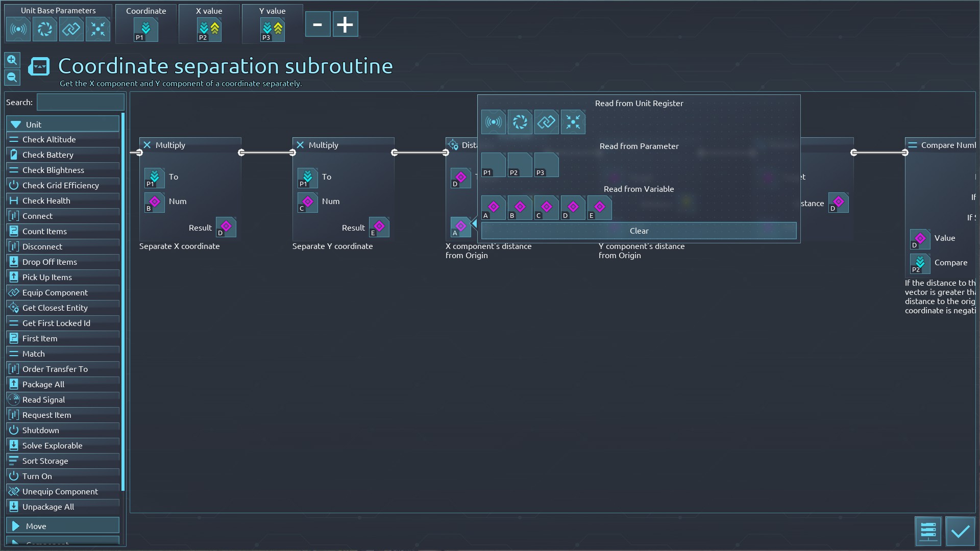The width and height of the screenshot is (980, 551).
Task: Click the zoom in magnifier icon
Action: point(12,60)
